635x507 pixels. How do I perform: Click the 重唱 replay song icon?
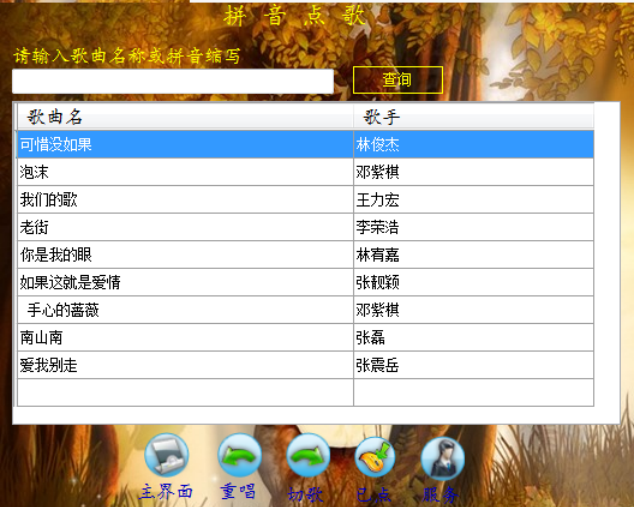coord(239,455)
